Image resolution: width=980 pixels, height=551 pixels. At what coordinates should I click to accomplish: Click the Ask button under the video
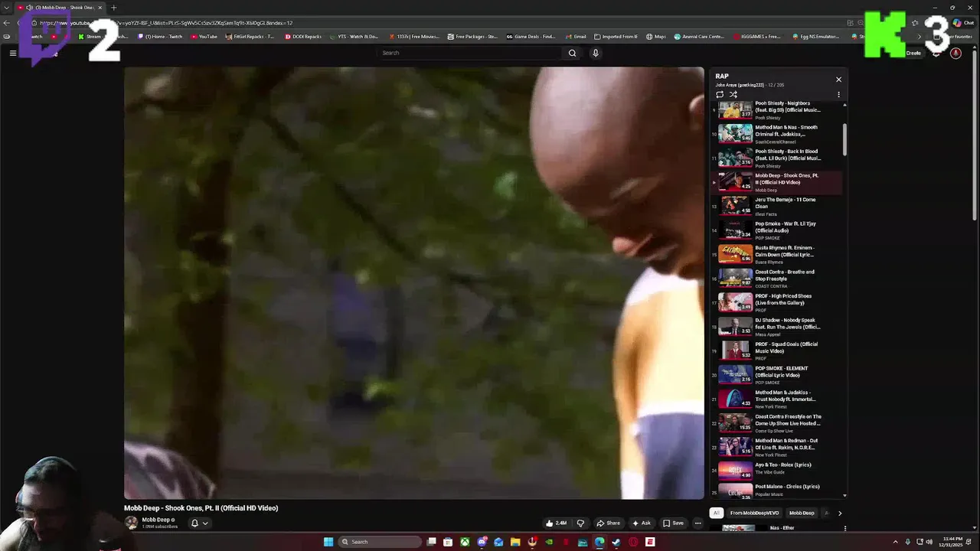coord(642,523)
